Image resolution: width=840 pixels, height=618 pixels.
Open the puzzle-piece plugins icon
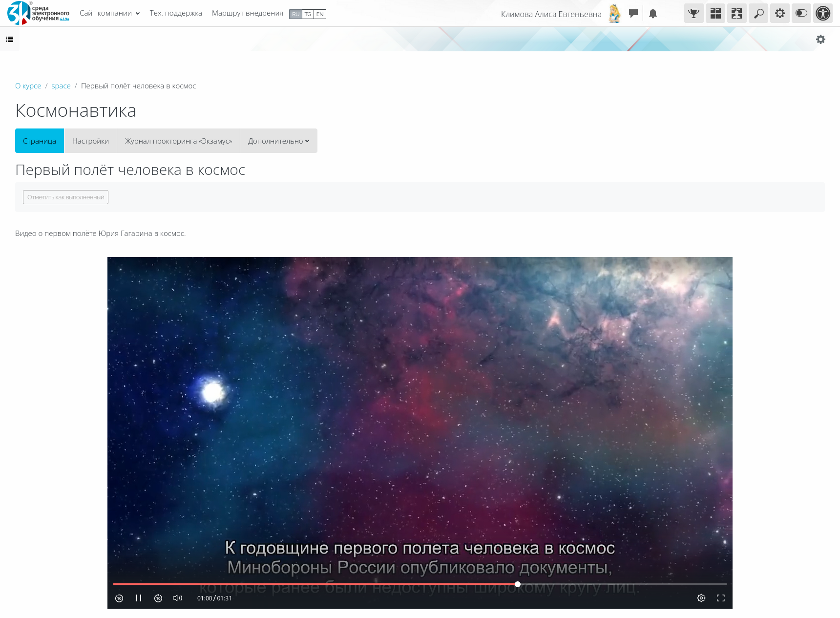coord(737,13)
